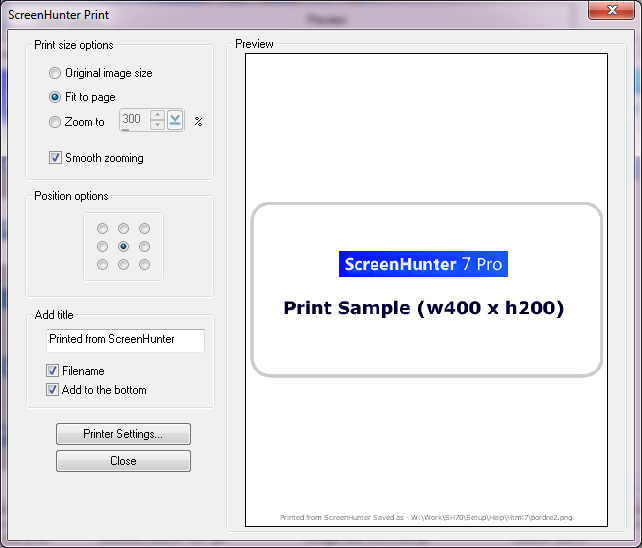The height and width of the screenshot is (548, 642).
Task: Select the Fit to page radio button
Action: [55, 97]
